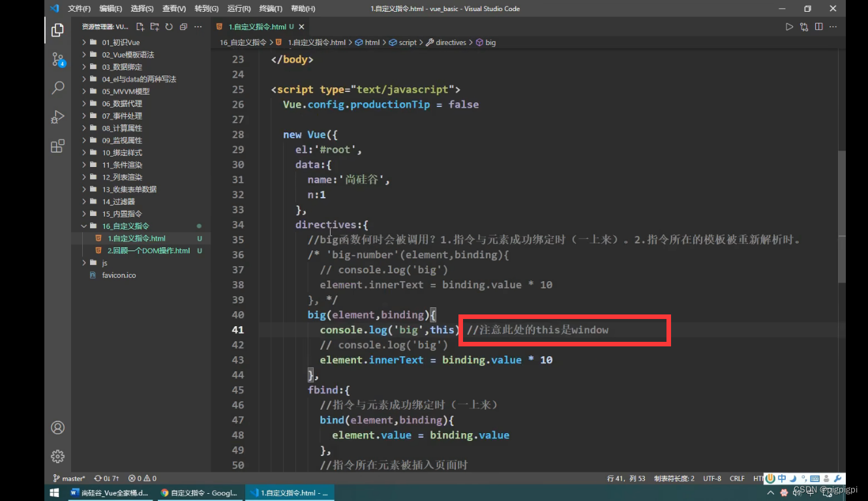Open the Search view in activity bar

click(x=57, y=88)
